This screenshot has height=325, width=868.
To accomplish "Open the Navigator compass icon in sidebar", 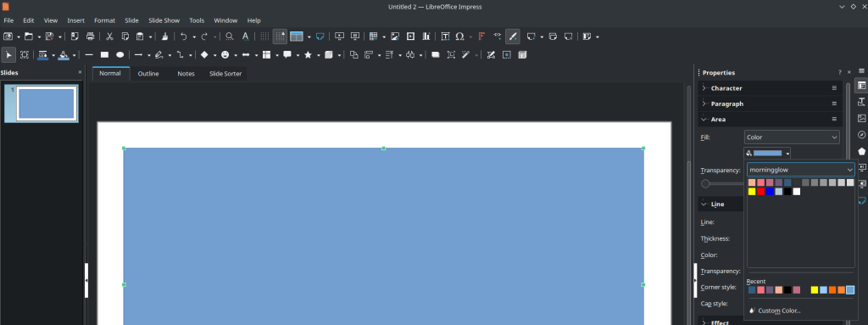I will point(861,135).
